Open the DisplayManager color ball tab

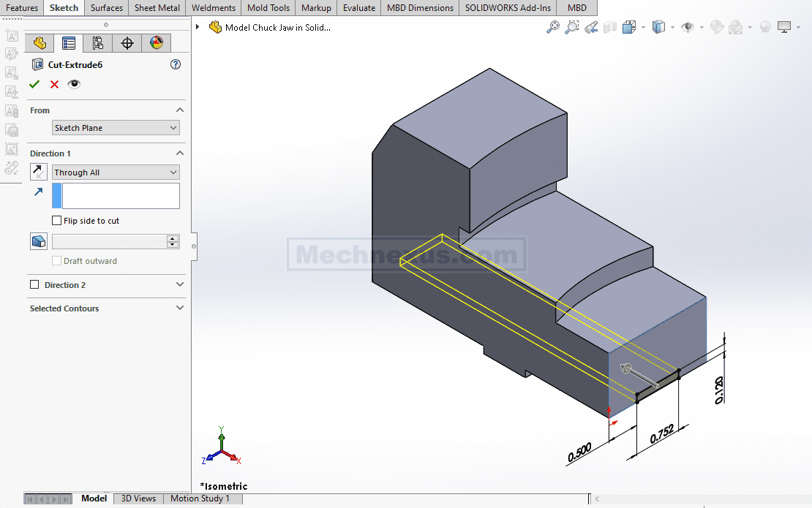[x=156, y=43]
